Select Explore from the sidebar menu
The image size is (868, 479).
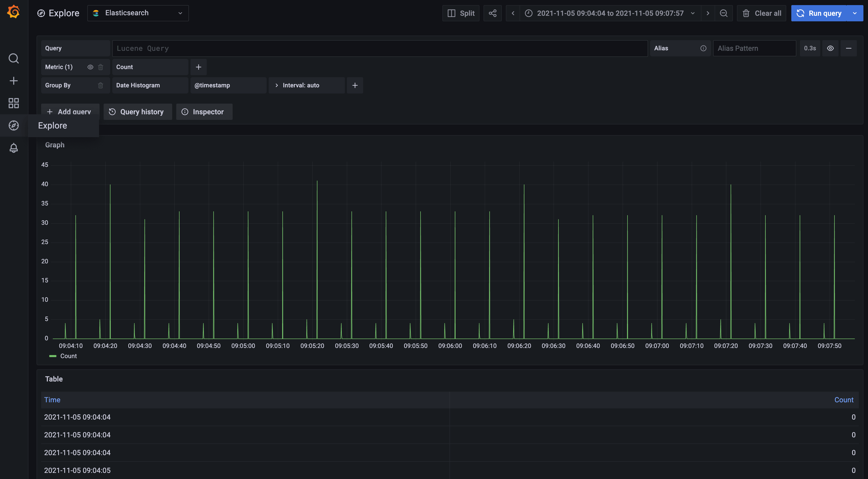[x=52, y=125]
